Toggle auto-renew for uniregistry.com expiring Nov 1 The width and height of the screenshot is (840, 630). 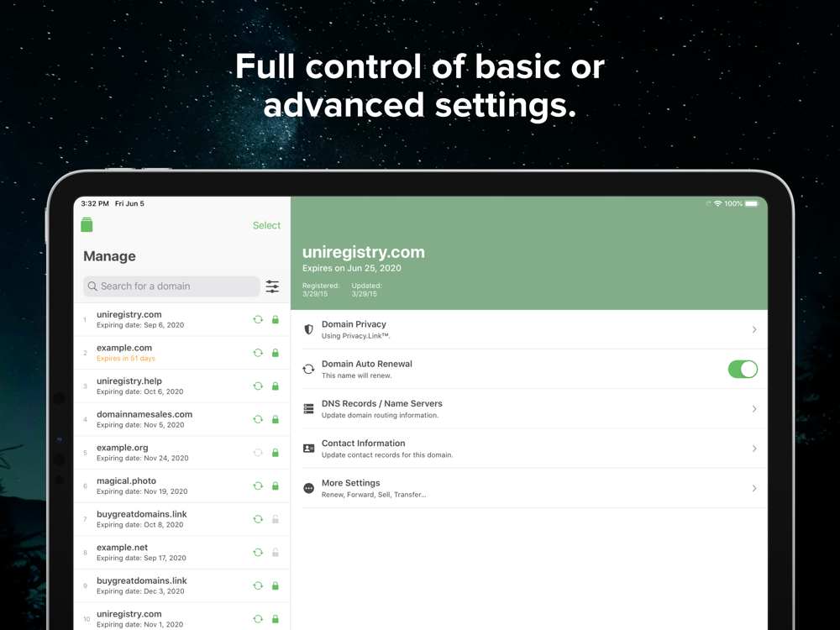(258, 619)
